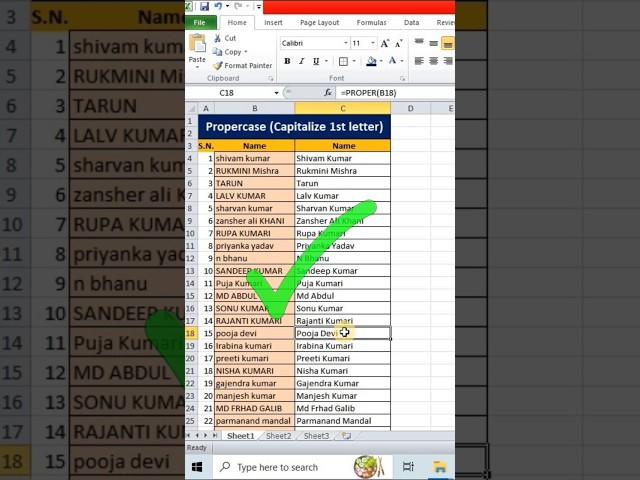Toggle Underline formatting

(316, 61)
